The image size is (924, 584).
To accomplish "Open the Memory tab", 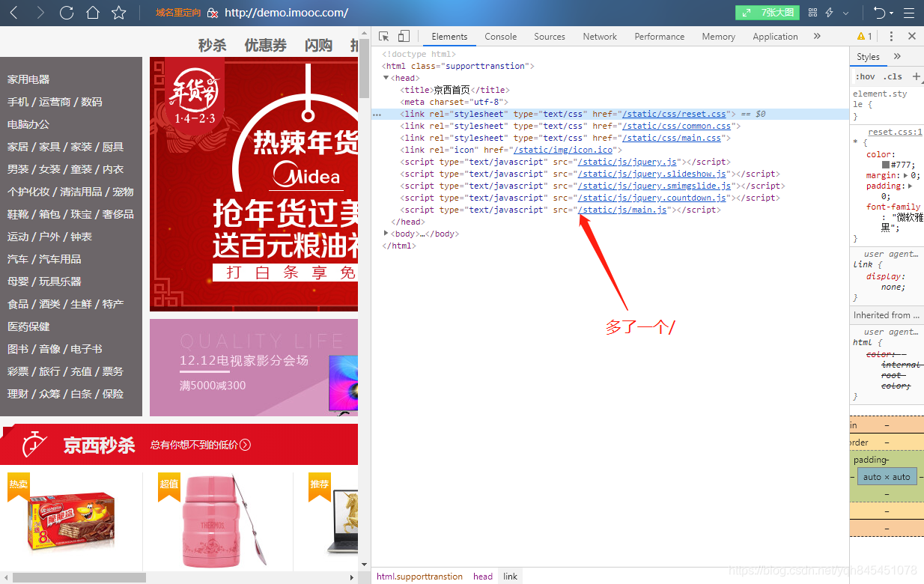I will tap(718, 36).
